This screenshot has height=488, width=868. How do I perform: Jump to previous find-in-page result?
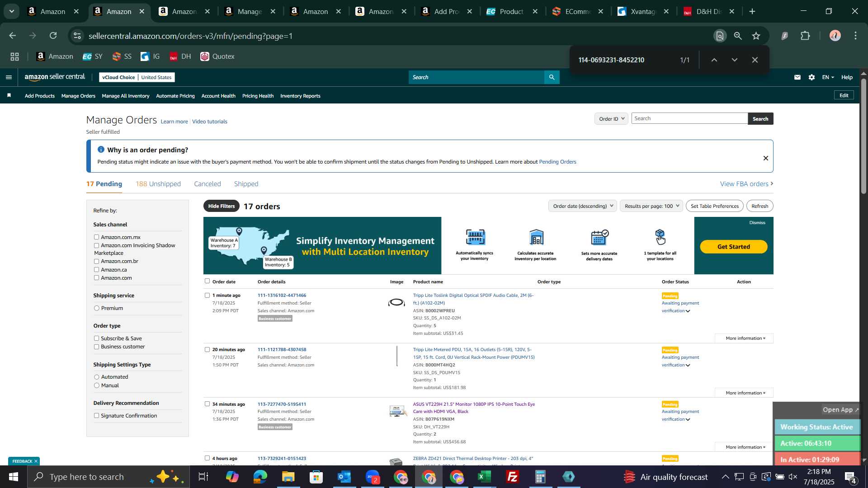tap(714, 60)
